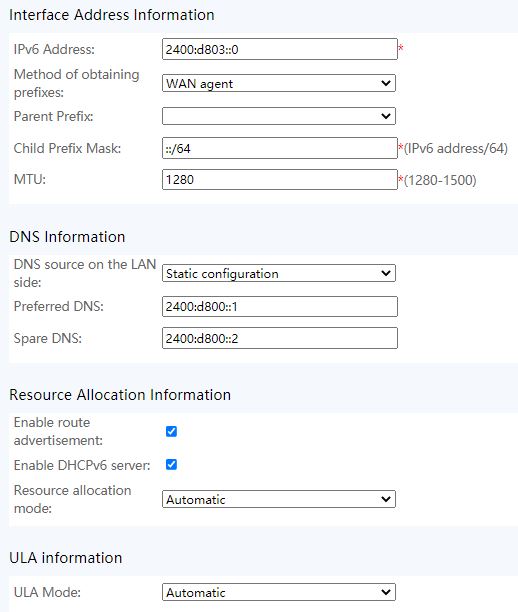Click the Spare DNS label
Screen dimensions: 518x612
(x=48, y=338)
